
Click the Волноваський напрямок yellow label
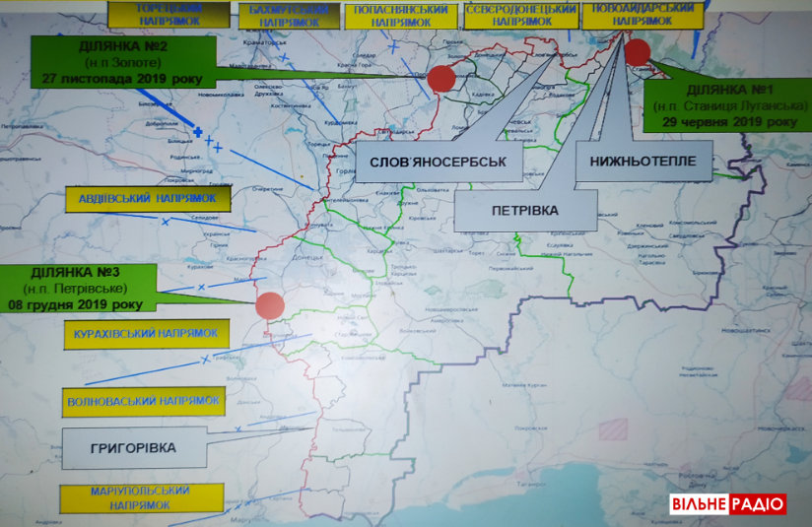coord(142,402)
